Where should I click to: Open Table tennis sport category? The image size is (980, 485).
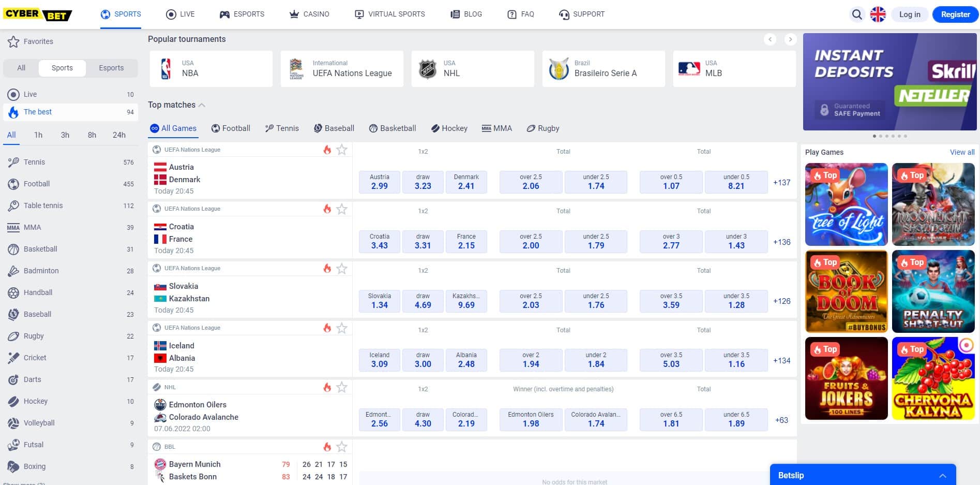[x=71, y=205]
